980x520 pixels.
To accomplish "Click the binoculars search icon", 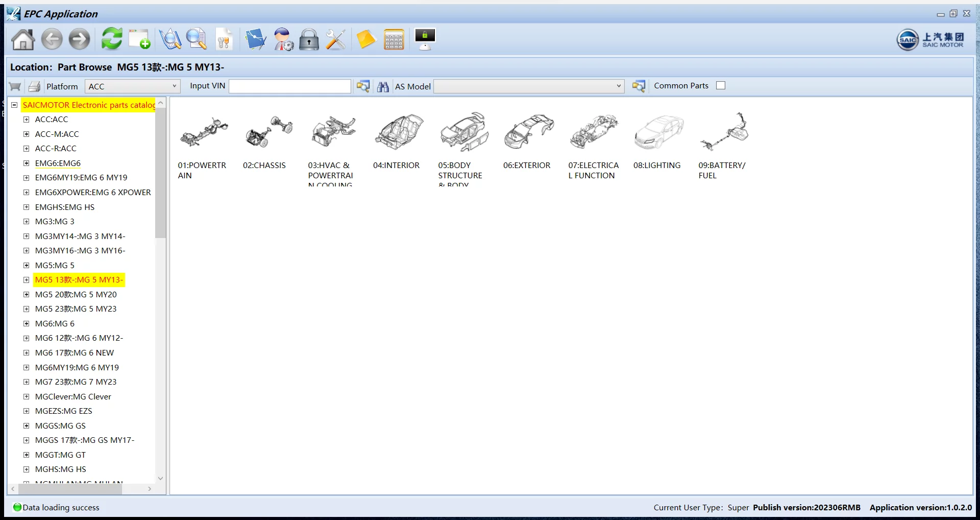I will click(x=383, y=86).
